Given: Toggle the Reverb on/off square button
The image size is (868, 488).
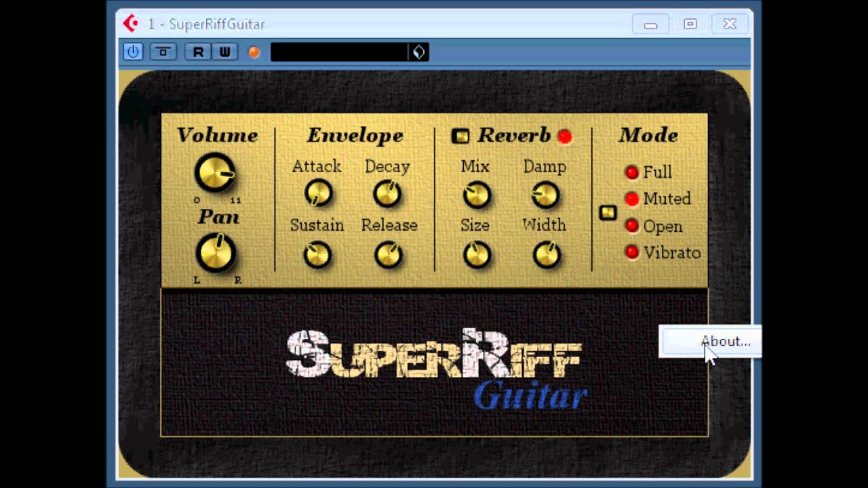Looking at the screenshot, I should [x=460, y=136].
